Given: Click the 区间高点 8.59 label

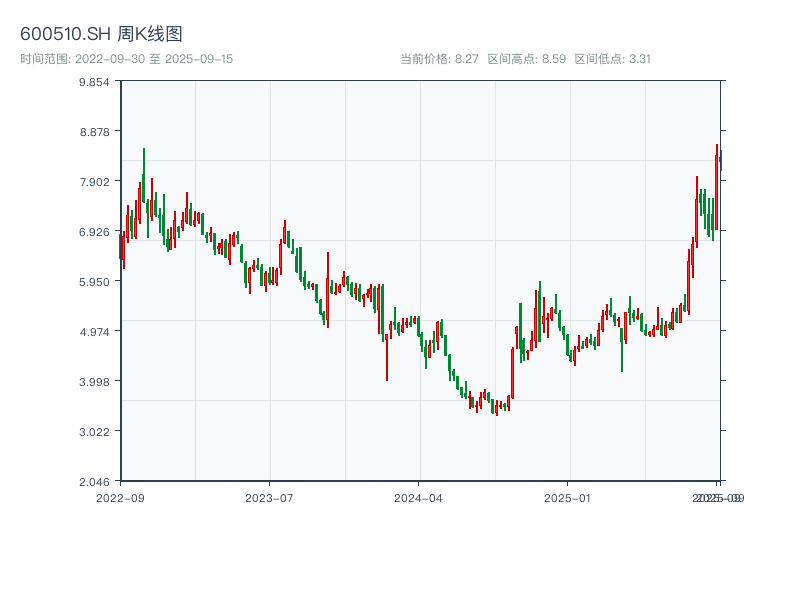Looking at the screenshot, I should pos(527,59).
